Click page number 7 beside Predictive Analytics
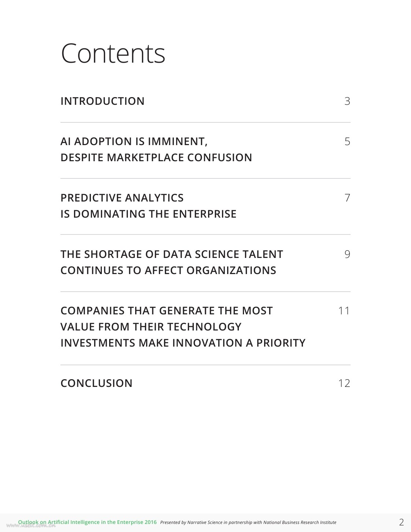Screen dimensions: 411x532 (x=347, y=198)
